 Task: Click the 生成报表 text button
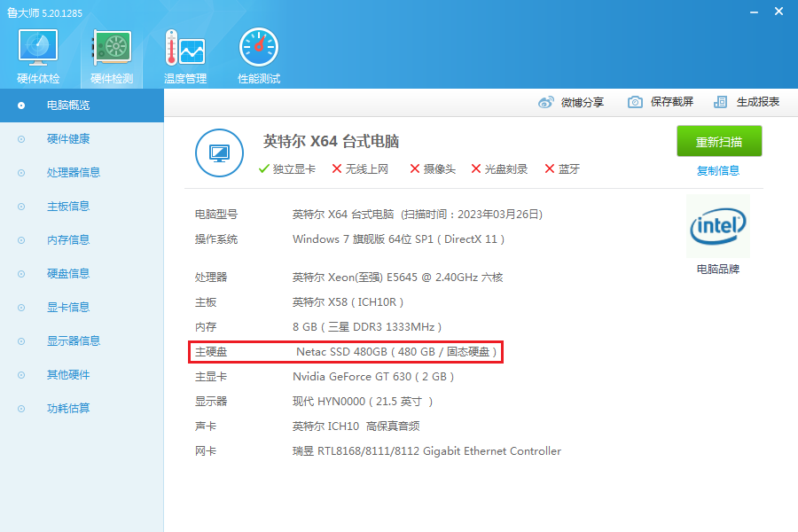pos(758,102)
